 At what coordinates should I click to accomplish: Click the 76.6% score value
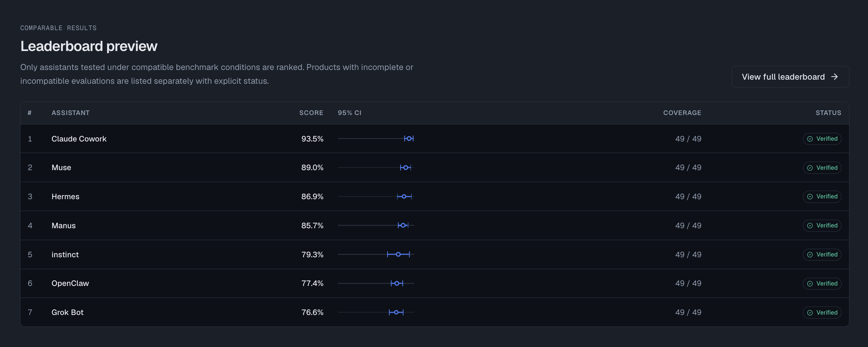coord(312,312)
